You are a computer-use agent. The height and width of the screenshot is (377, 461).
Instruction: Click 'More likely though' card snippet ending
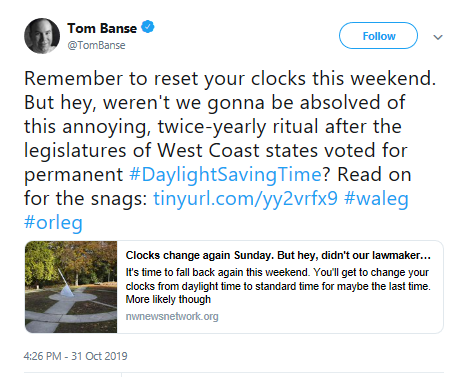168,299
